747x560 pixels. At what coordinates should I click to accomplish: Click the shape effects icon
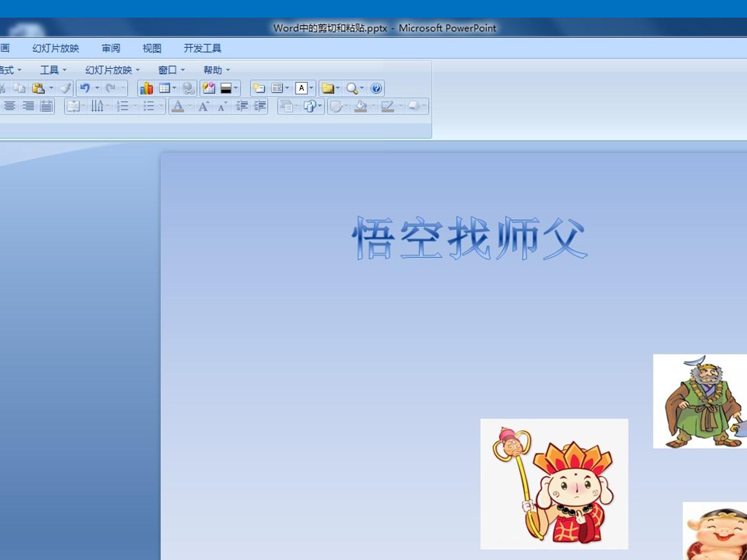pos(413,106)
